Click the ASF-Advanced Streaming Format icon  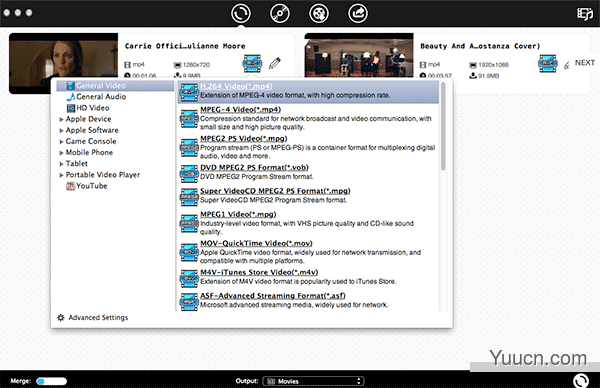(189, 302)
